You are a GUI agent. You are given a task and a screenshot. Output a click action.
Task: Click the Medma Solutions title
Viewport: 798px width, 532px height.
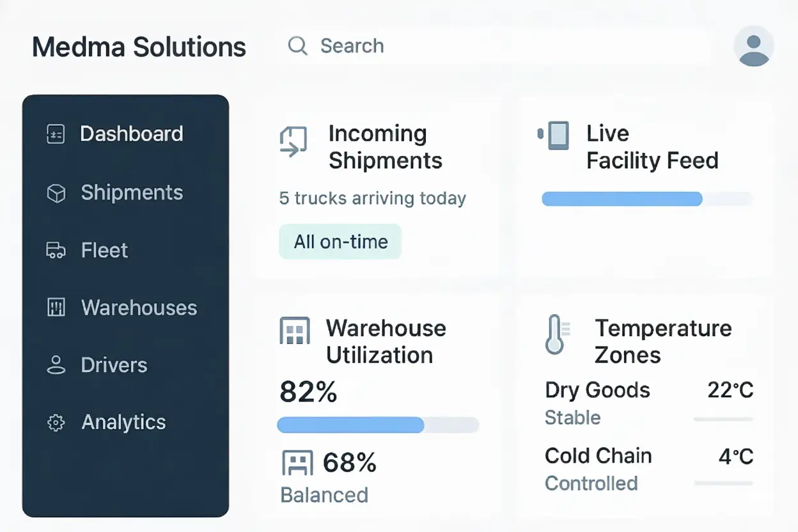click(x=139, y=47)
